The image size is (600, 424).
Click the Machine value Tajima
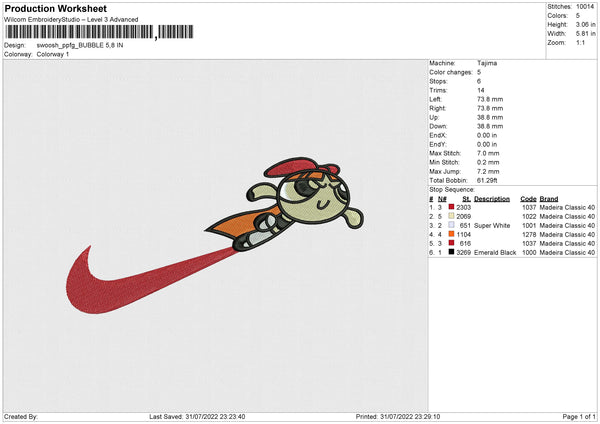coord(487,63)
